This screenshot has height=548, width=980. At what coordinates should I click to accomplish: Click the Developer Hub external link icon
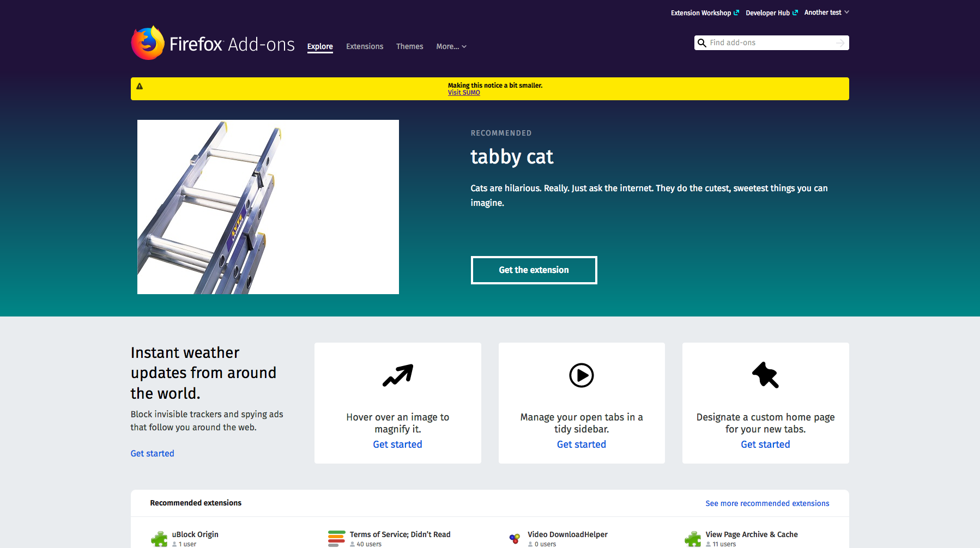(795, 13)
